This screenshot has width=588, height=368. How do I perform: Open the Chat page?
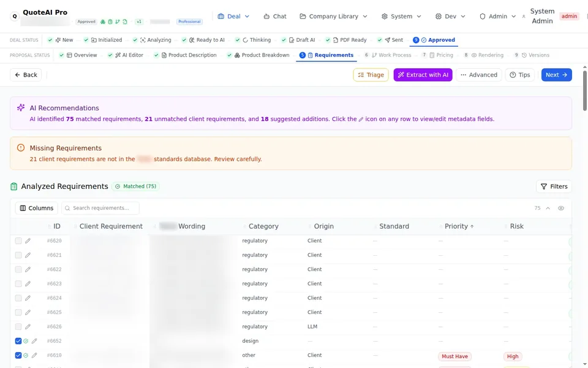pyautogui.click(x=275, y=17)
